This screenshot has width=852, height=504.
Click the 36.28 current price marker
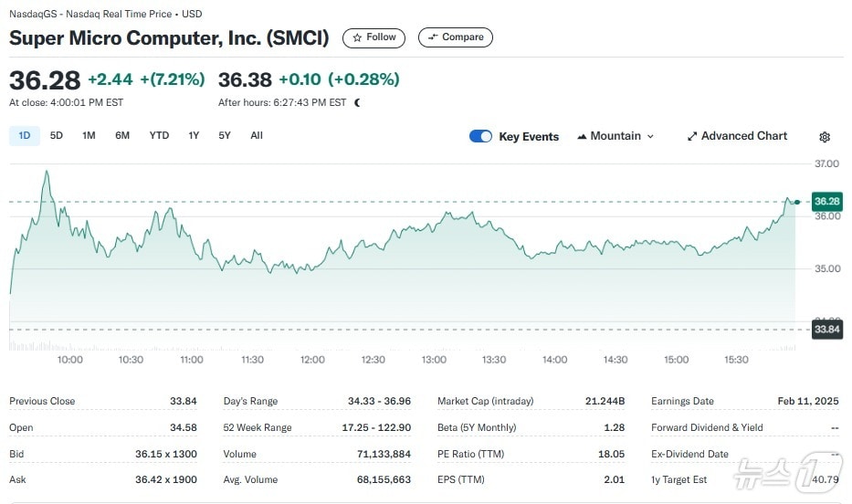click(x=826, y=201)
